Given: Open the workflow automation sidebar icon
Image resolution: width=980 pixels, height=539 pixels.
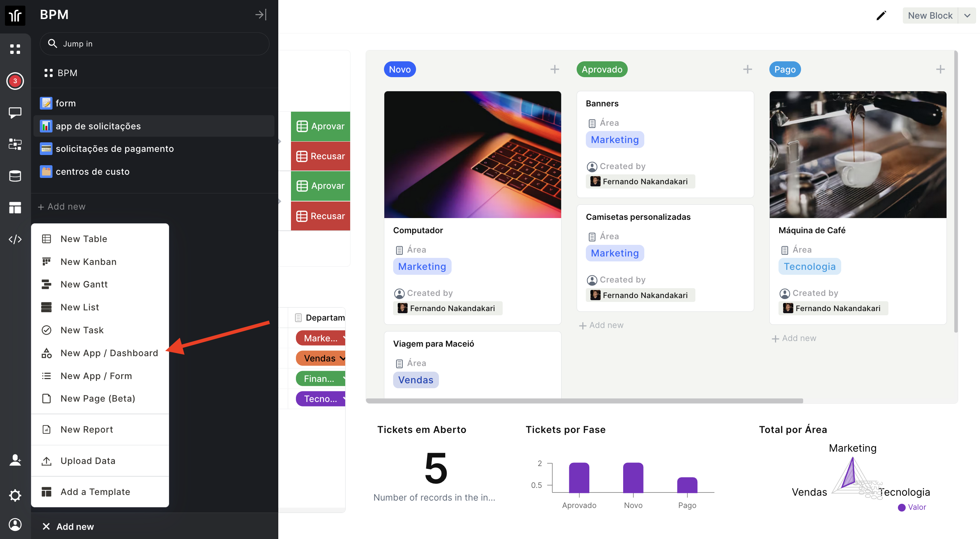Looking at the screenshot, I should [15, 144].
